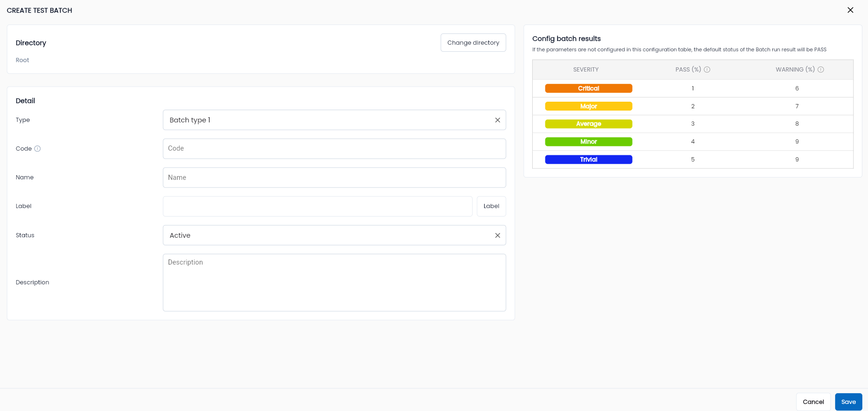Click the Trivial PASS value 5
The width and height of the screenshot is (868, 411).
693,160
